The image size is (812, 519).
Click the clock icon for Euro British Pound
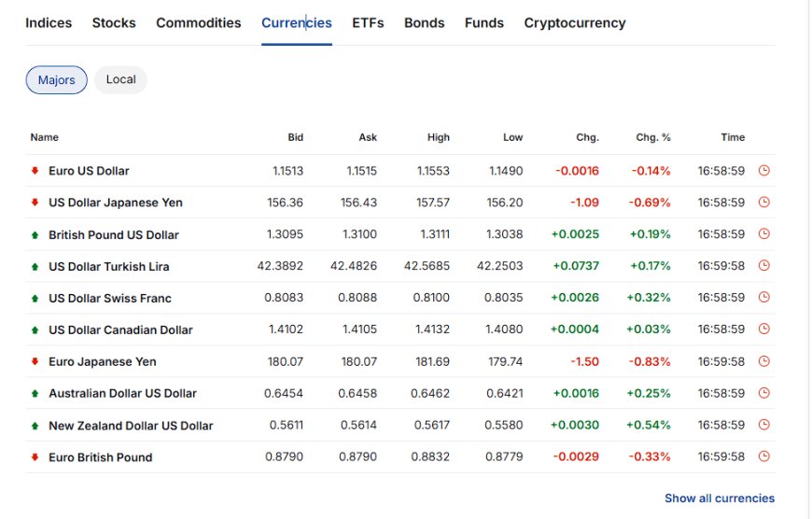[x=763, y=456]
